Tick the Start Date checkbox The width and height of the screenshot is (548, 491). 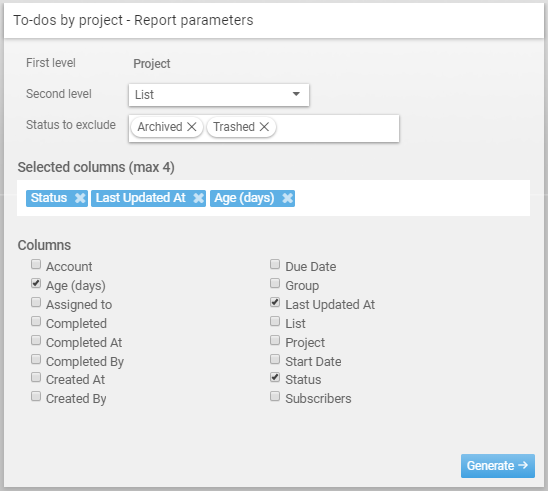(275, 359)
